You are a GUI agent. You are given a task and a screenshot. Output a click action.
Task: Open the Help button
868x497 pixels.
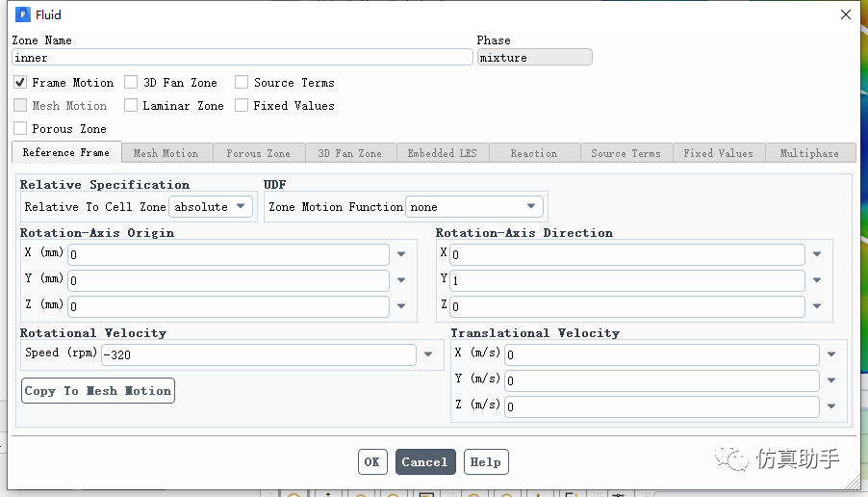pyautogui.click(x=486, y=461)
